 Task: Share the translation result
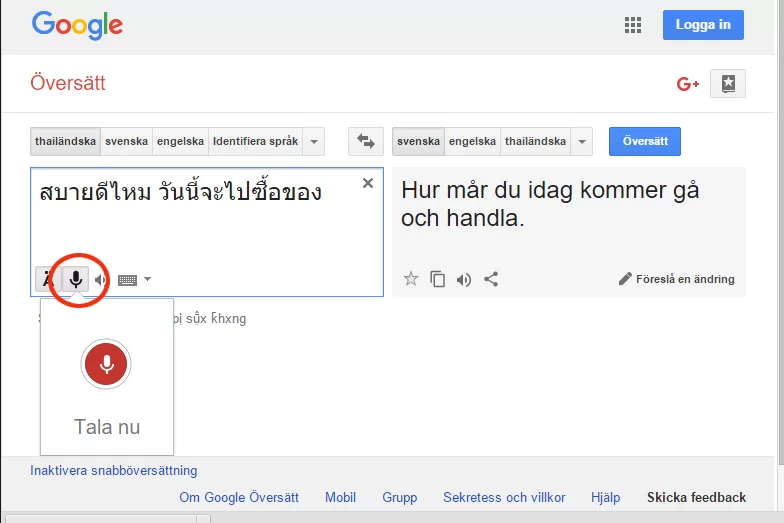pos(491,279)
